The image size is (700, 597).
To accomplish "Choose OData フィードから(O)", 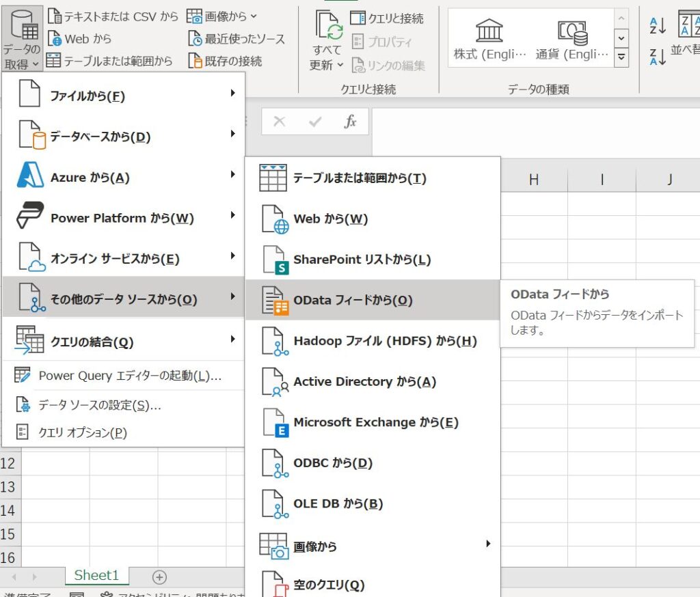I will [373, 300].
